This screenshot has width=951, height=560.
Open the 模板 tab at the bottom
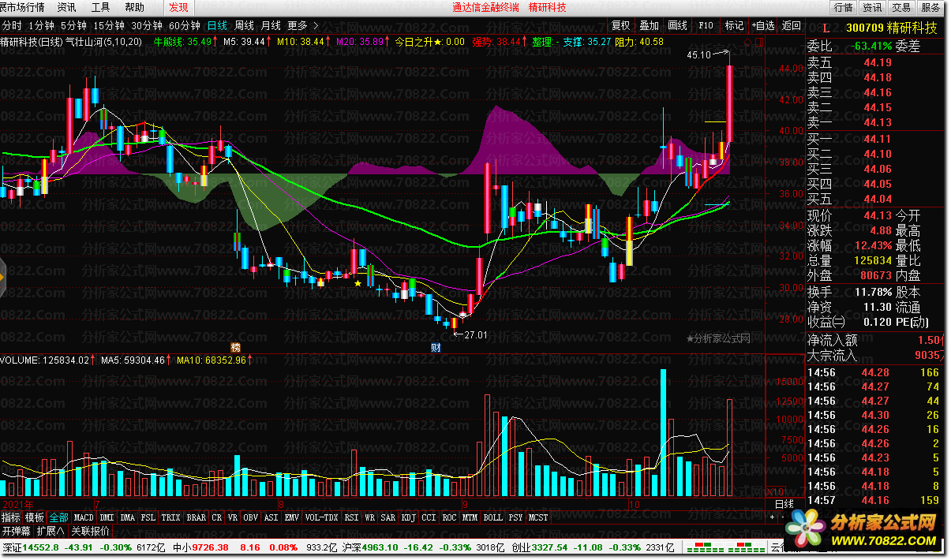(x=35, y=517)
